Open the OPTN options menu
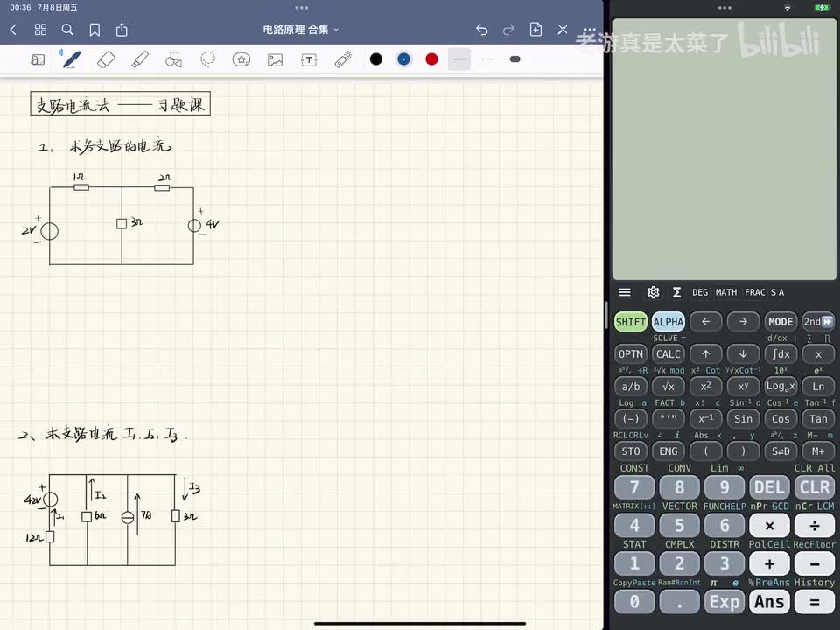The width and height of the screenshot is (840, 630). (631, 354)
